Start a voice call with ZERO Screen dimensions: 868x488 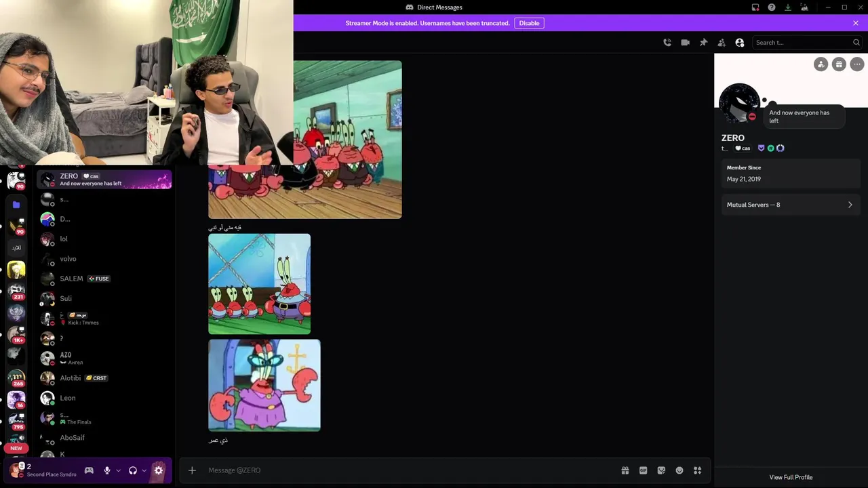coord(667,42)
